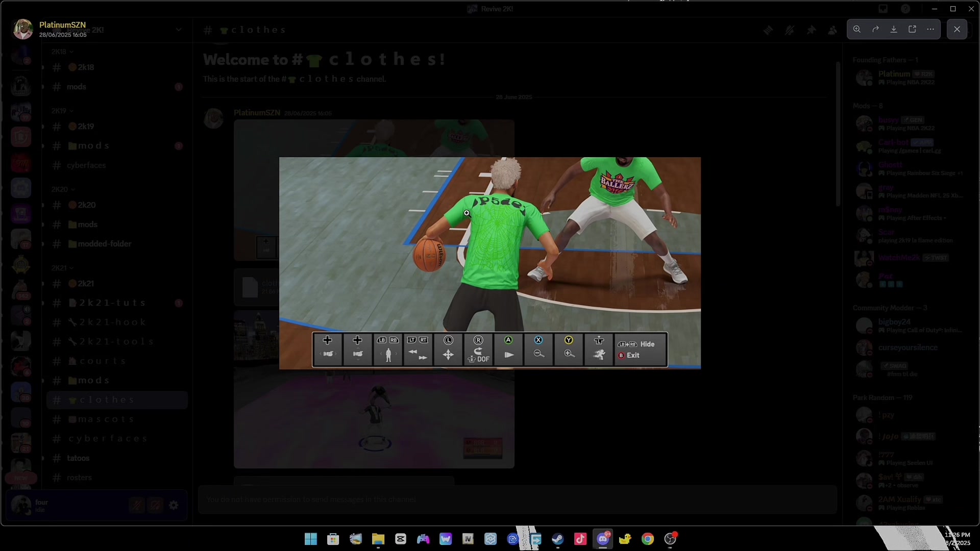The width and height of the screenshot is (980, 551).
Task: Close the image viewer
Action: tap(957, 30)
